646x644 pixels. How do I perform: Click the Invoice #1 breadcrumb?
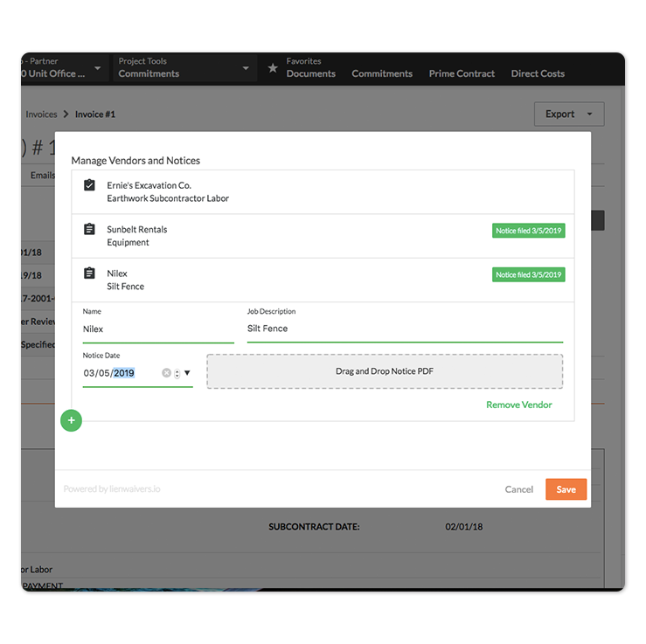click(95, 114)
